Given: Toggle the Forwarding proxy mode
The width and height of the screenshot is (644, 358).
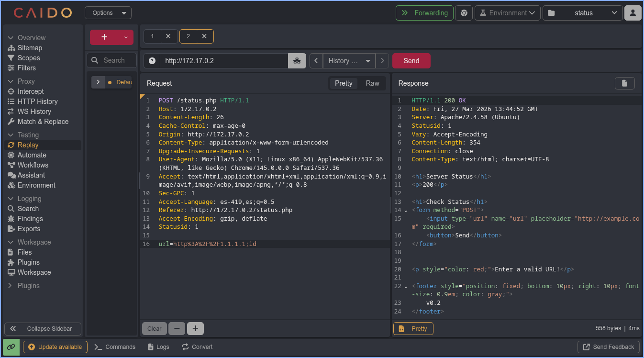Looking at the screenshot, I should (x=424, y=13).
